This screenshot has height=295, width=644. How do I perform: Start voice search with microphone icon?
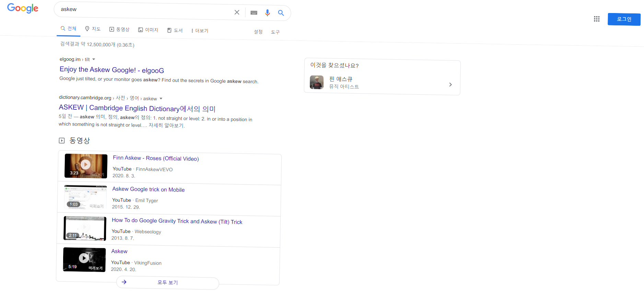point(267,13)
